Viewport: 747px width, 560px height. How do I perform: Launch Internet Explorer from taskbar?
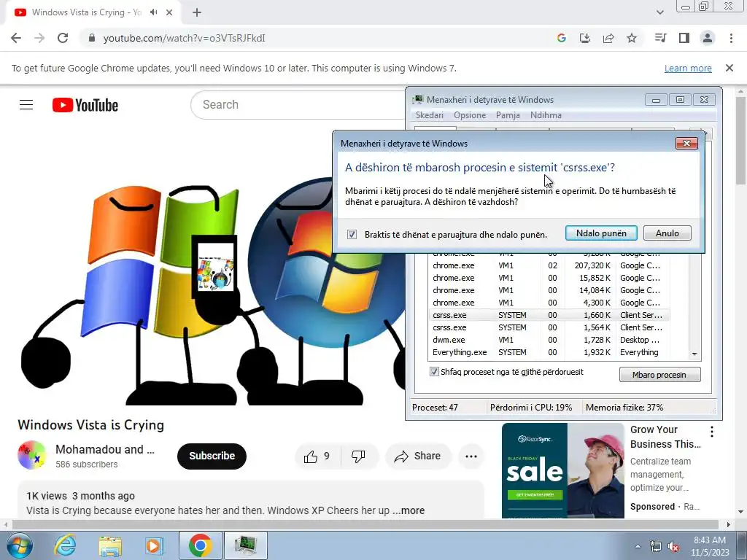(x=65, y=545)
